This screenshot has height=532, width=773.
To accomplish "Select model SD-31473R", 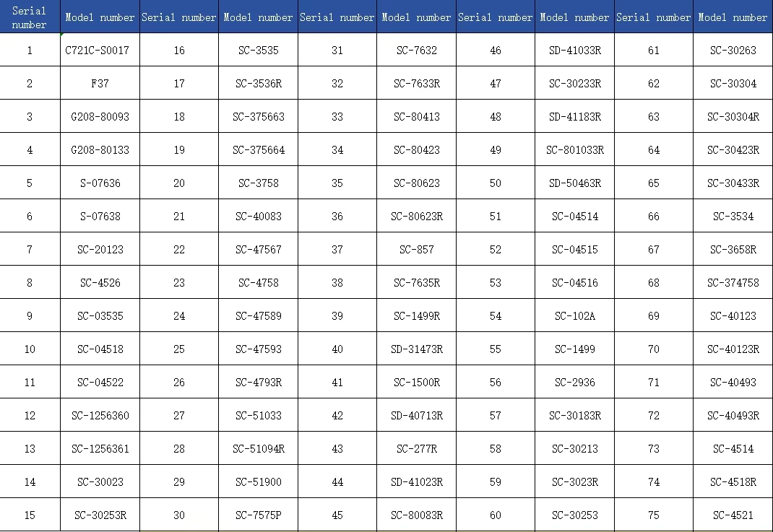I will tap(417, 349).
